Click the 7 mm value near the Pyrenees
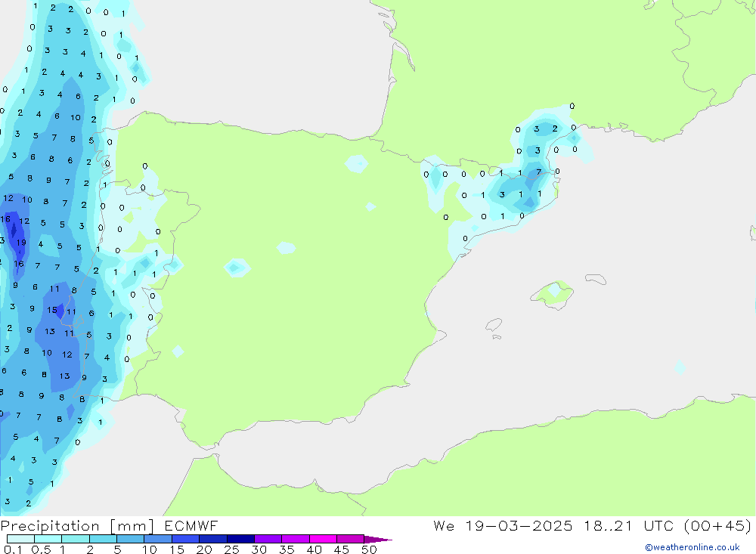The width and height of the screenshot is (756, 554). tap(538, 172)
